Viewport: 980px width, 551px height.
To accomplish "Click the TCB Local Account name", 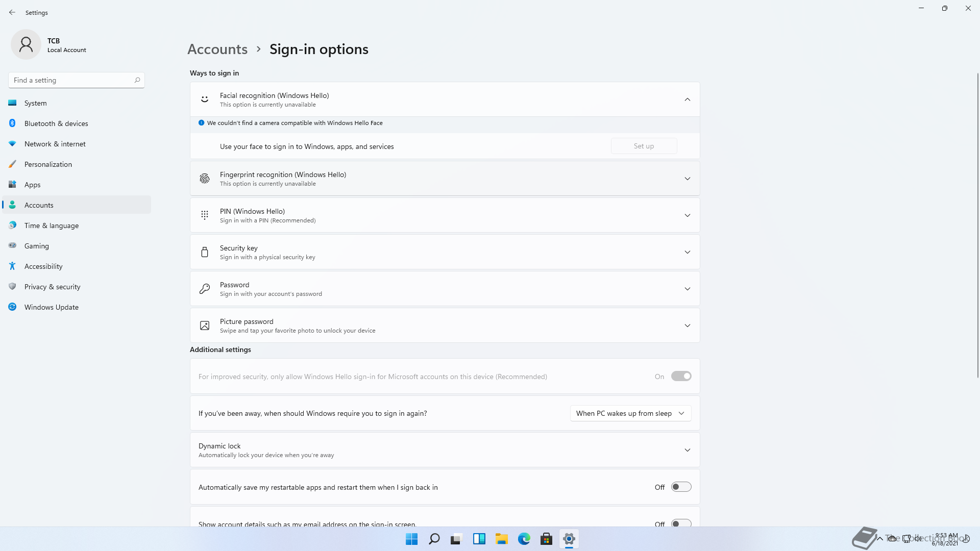I will 67,45.
